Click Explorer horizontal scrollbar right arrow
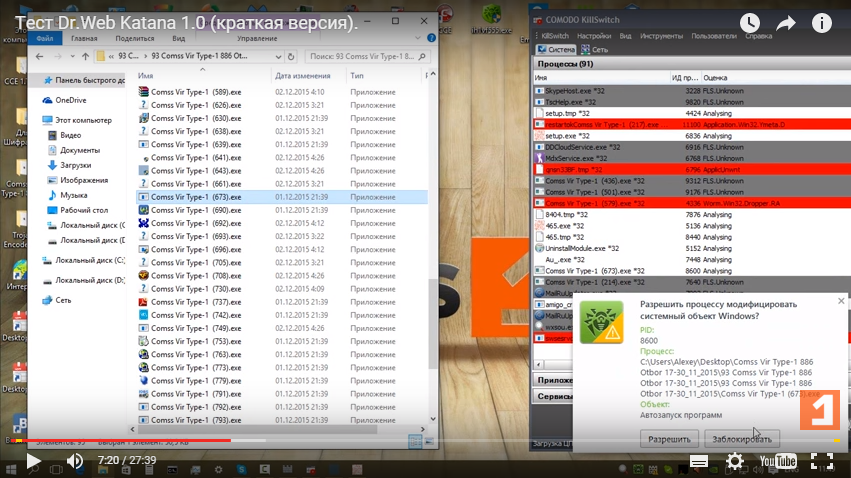The width and height of the screenshot is (851, 478). (423, 429)
